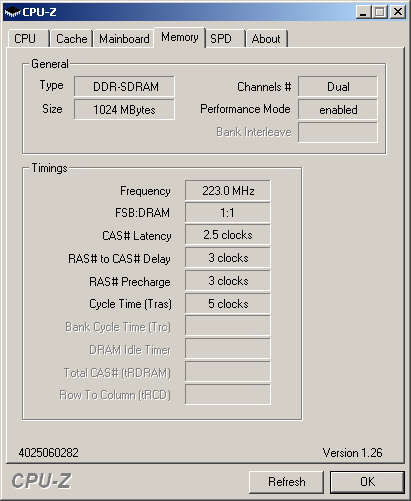Click the Version 1.26 text
The image size is (411, 501).
[x=352, y=453]
